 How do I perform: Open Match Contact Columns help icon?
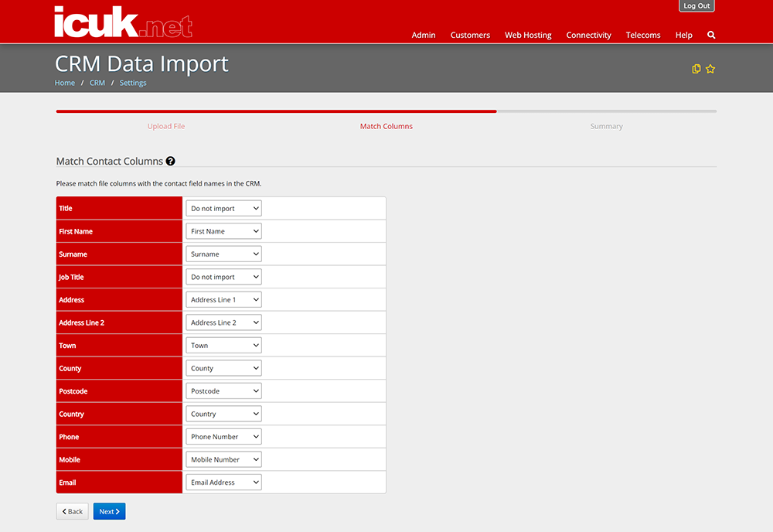[171, 162]
